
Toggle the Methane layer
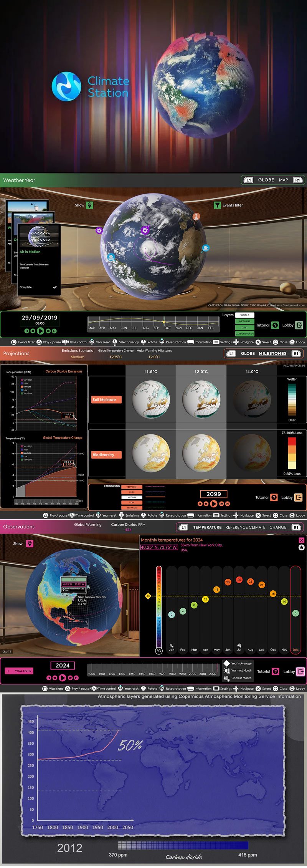click(245, 321)
